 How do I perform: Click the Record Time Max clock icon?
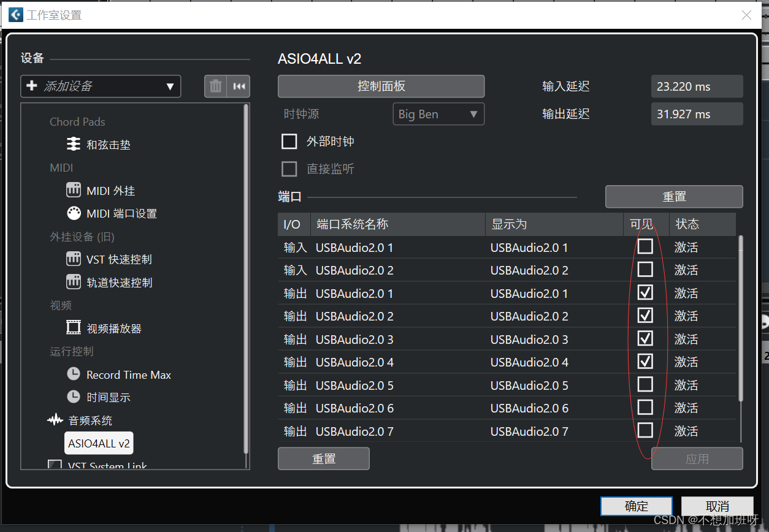(74, 374)
